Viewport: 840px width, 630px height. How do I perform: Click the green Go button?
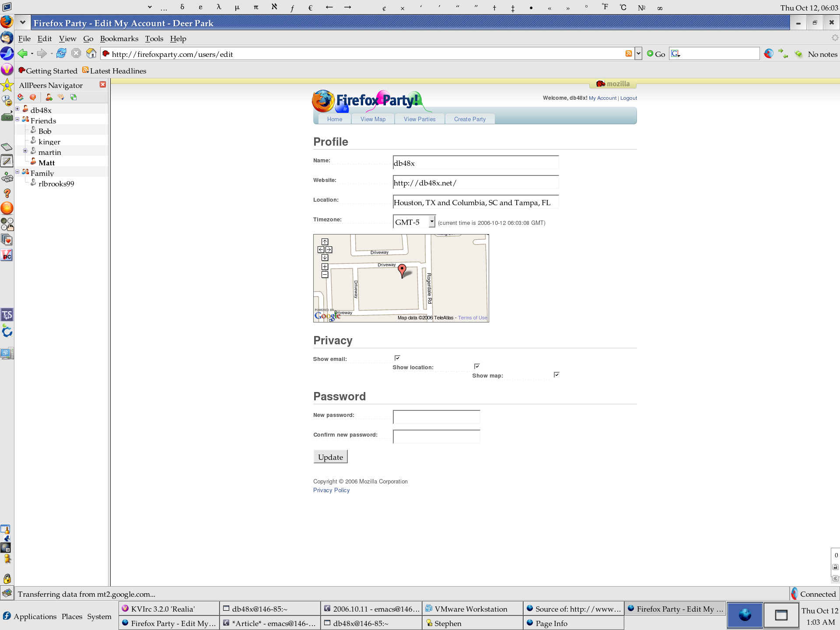click(656, 54)
